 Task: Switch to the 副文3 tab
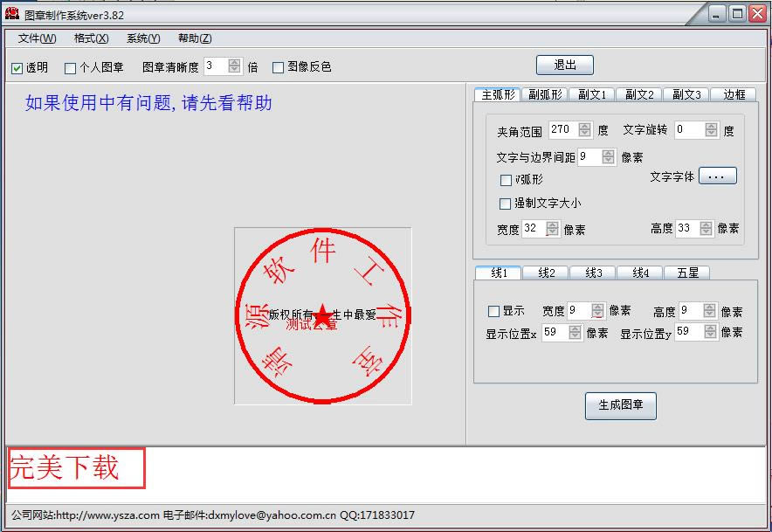[686, 94]
